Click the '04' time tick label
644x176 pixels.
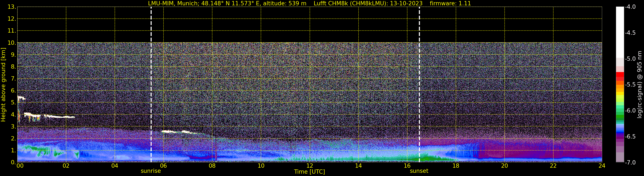[115, 166]
